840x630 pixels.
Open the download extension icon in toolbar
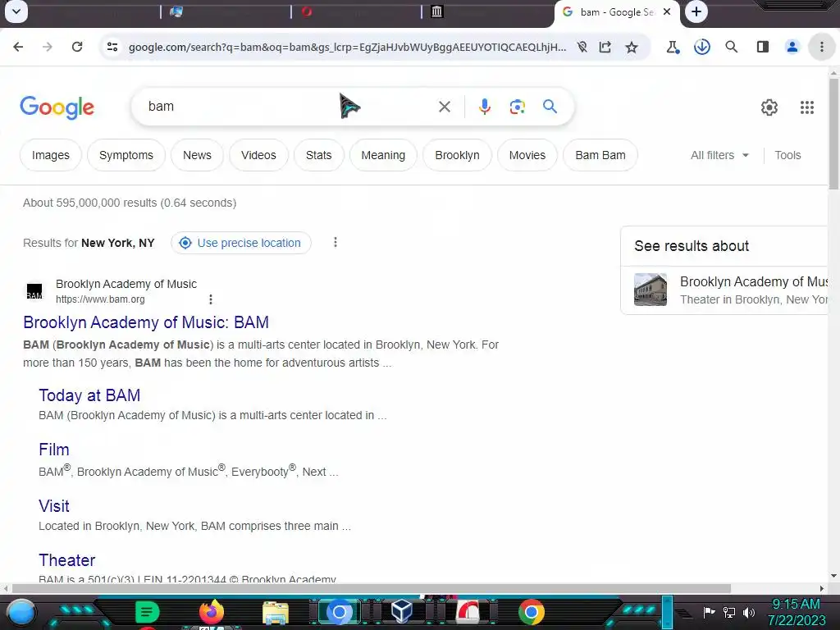tap(702, 47)
